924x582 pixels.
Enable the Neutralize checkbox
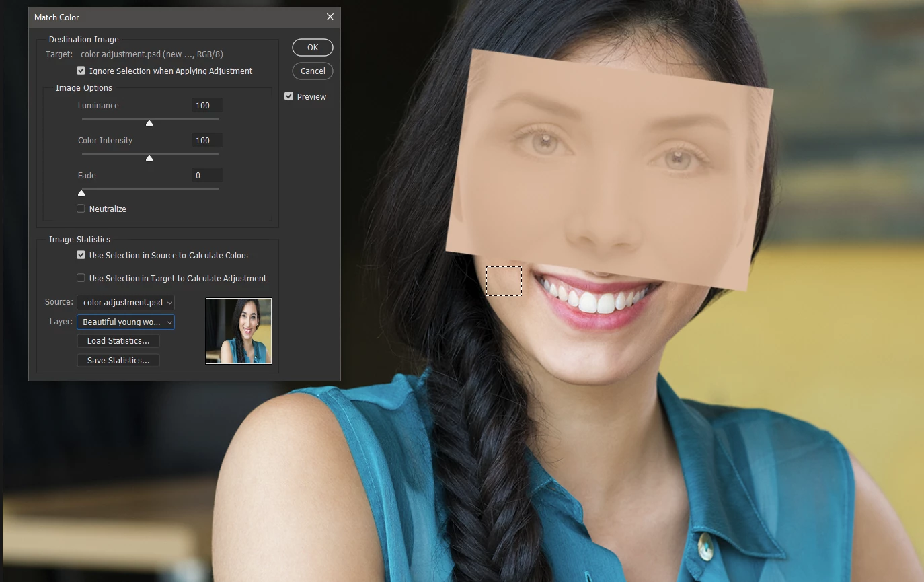tap(81, 209)
